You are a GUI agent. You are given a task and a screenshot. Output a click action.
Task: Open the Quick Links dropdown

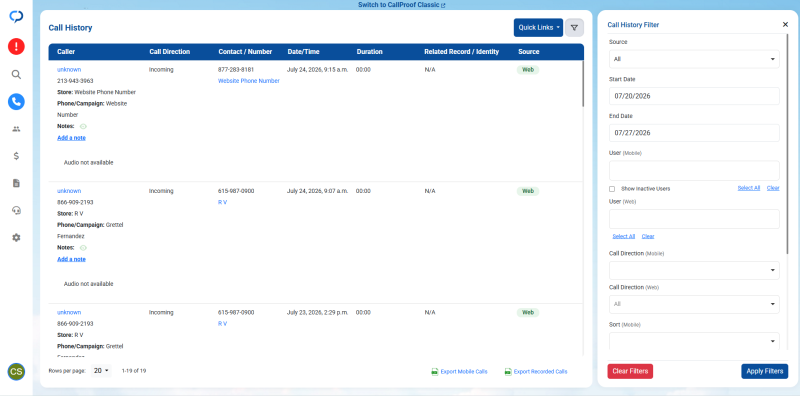(x=538, y=28)
